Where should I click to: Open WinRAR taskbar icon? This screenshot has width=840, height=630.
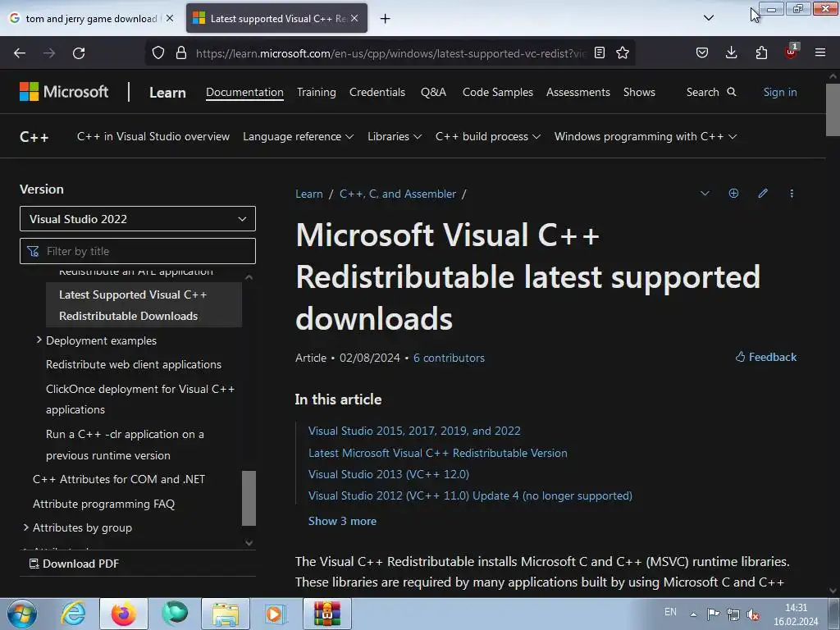click(326, 614)
